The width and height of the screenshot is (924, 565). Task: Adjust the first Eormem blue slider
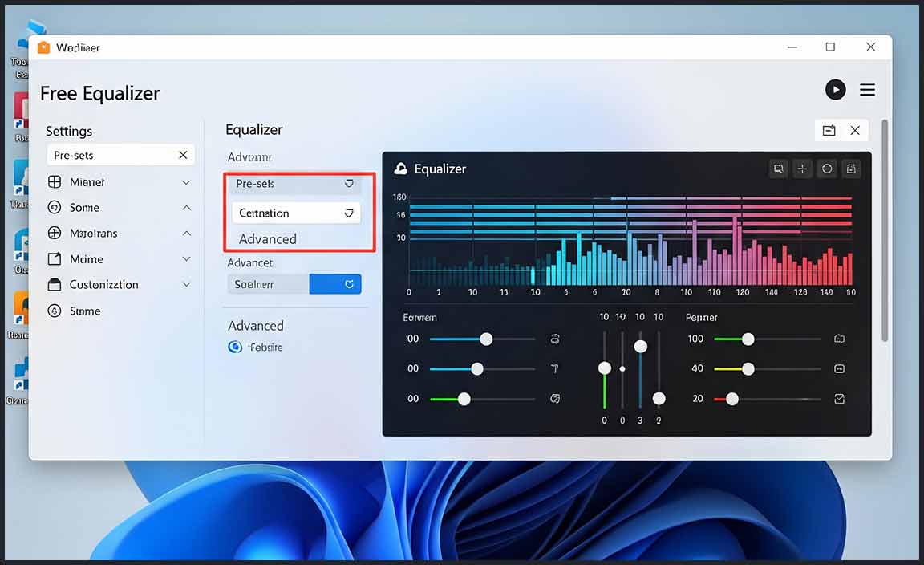pos(485,339)
